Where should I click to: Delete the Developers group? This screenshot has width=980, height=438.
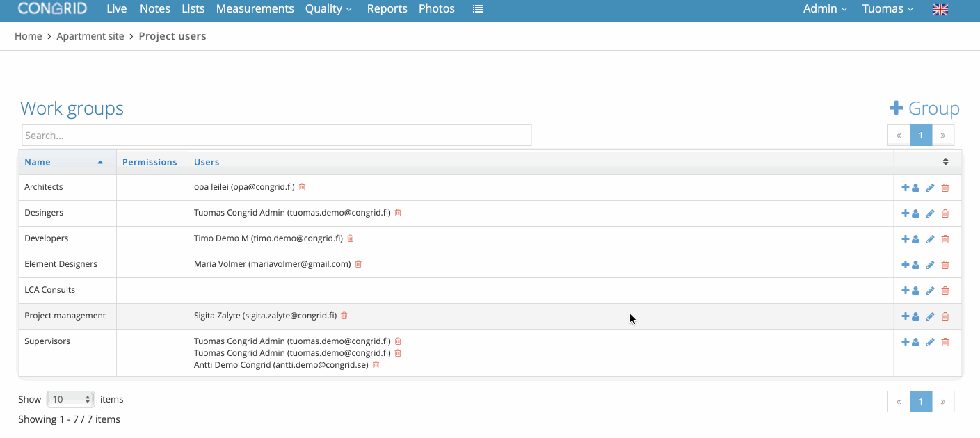[945, 239]
